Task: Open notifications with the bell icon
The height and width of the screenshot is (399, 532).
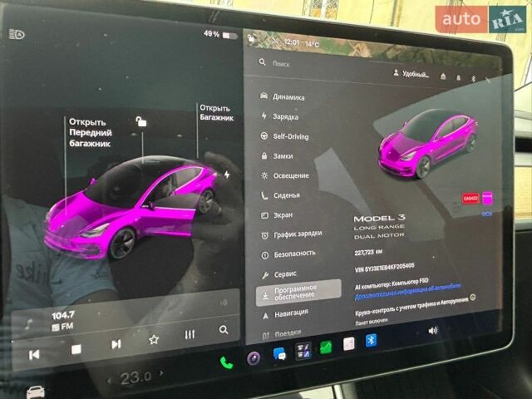Action: point(458,77)
